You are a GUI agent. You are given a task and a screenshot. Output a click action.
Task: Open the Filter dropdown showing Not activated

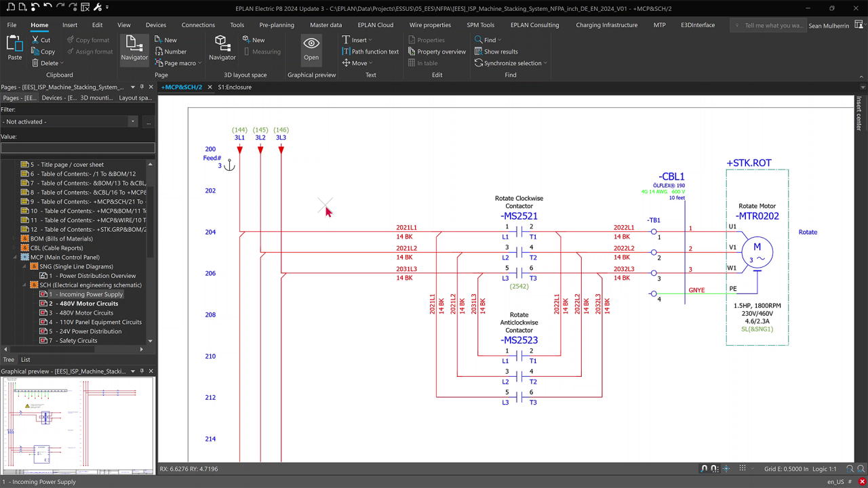pos(132,121)
